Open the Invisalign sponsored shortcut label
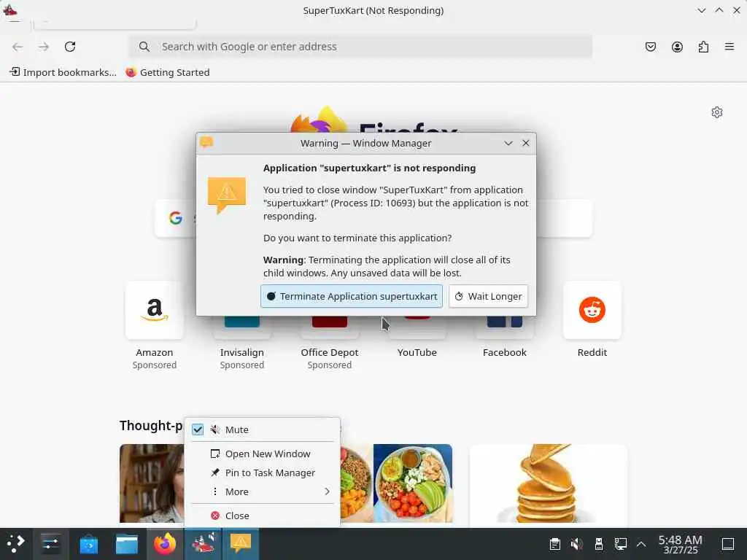 pyautogui.click(x=242, y=352)
